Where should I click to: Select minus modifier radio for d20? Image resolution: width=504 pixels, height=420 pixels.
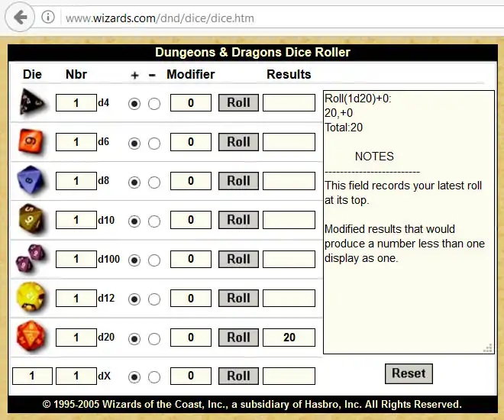coord(153,338)
